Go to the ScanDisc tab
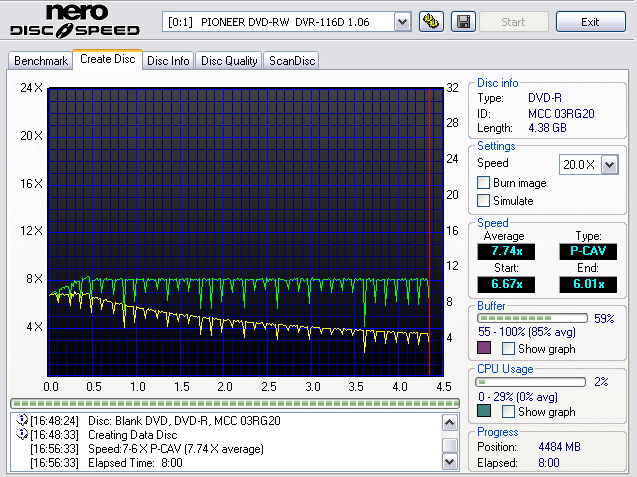 pos(292,61)
